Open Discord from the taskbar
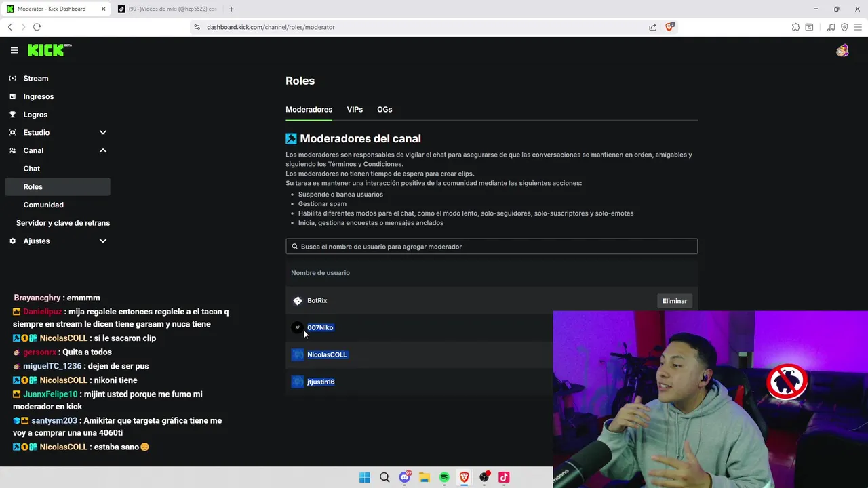 [x=405, y=477]
